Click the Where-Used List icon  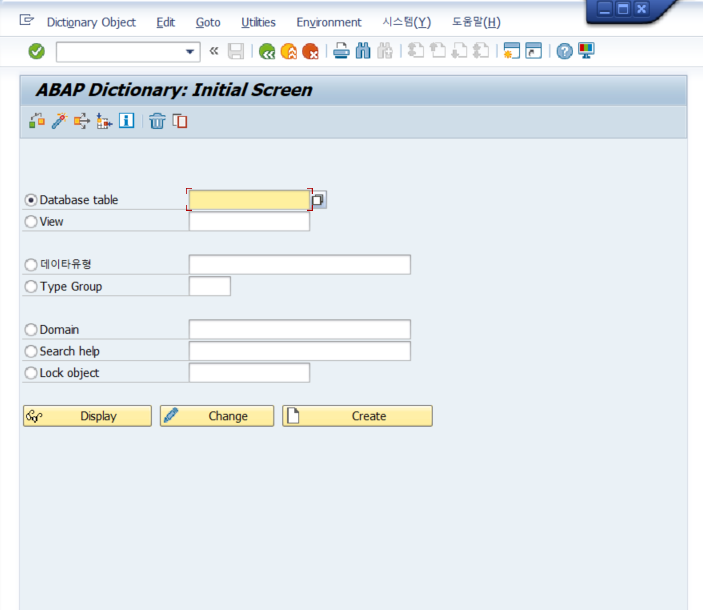click(x=82, y=121)
